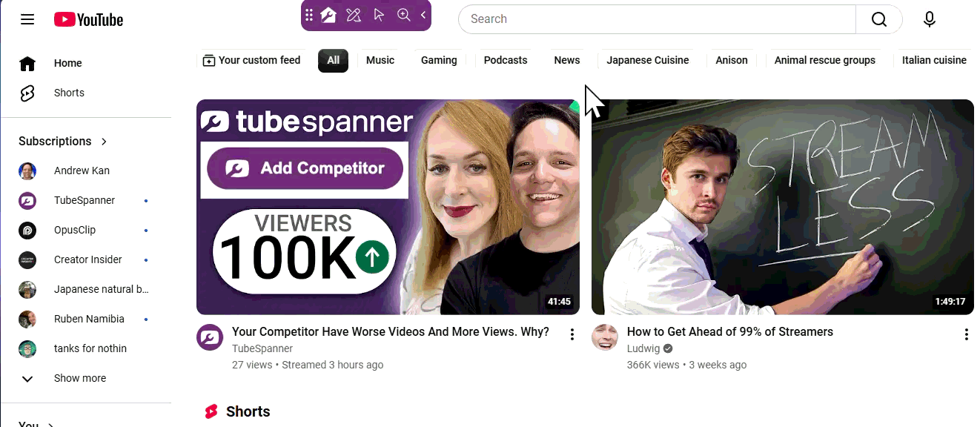This screenshot has width=980, height=427.
Task: Click OpusClip avatar icon in sidebar
Action: [27, 231]
